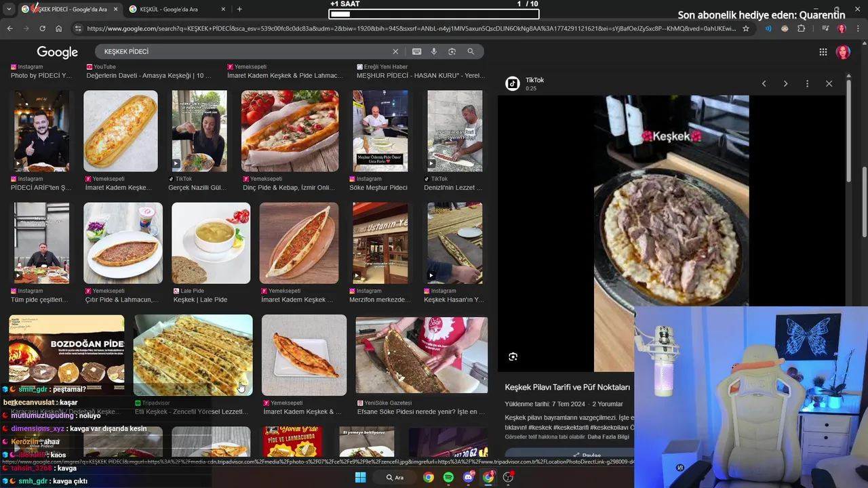Click Değerlerin Daveti - Amasya Keşkeği title
The image size is (868, 488).
coord(149,76)
